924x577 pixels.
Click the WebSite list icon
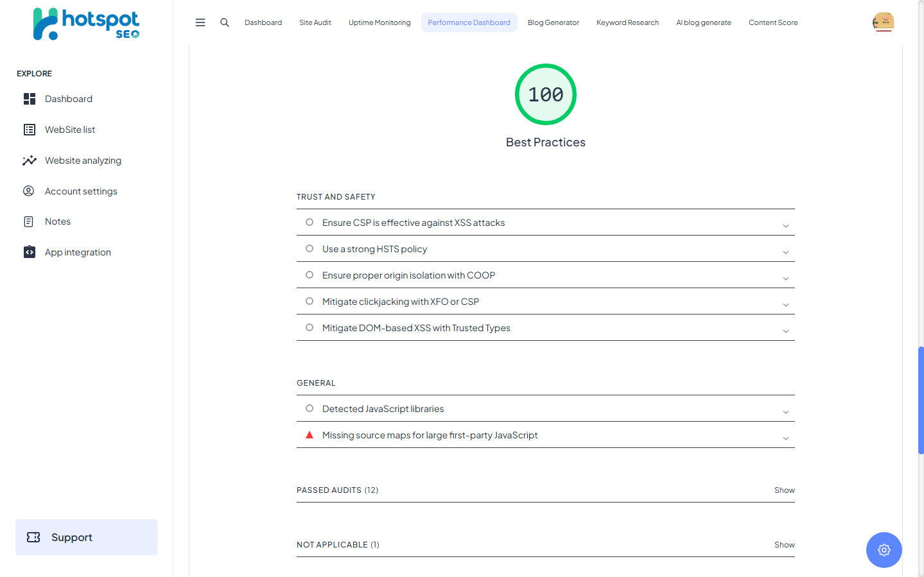(x=30, y=130)
